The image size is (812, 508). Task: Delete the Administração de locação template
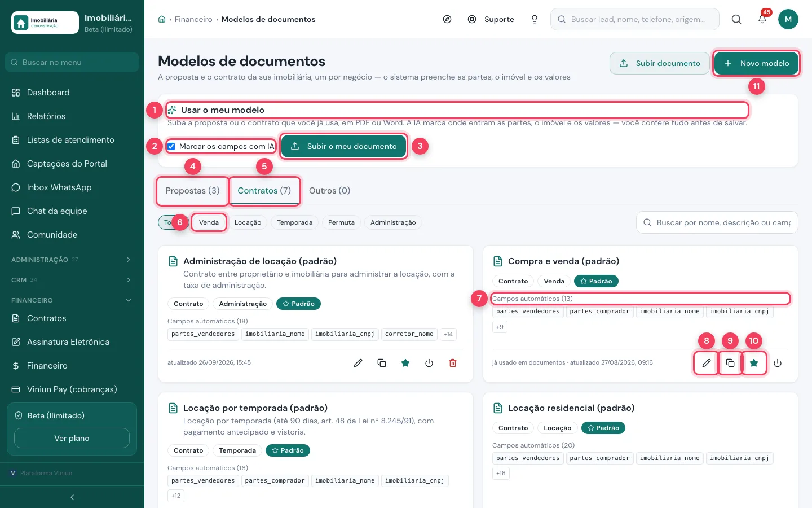tap(453, 363)
